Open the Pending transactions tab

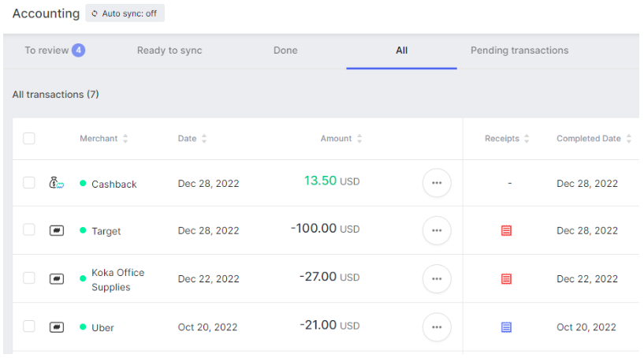pos(519,50)
